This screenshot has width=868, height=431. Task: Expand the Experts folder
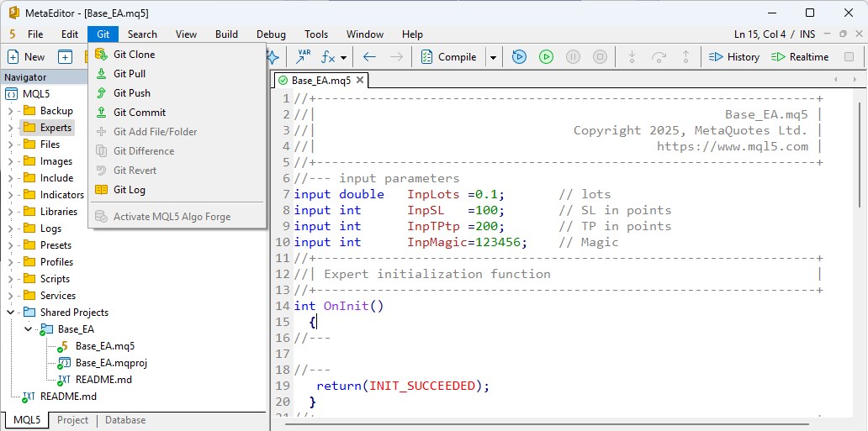[x=11, y=128]
